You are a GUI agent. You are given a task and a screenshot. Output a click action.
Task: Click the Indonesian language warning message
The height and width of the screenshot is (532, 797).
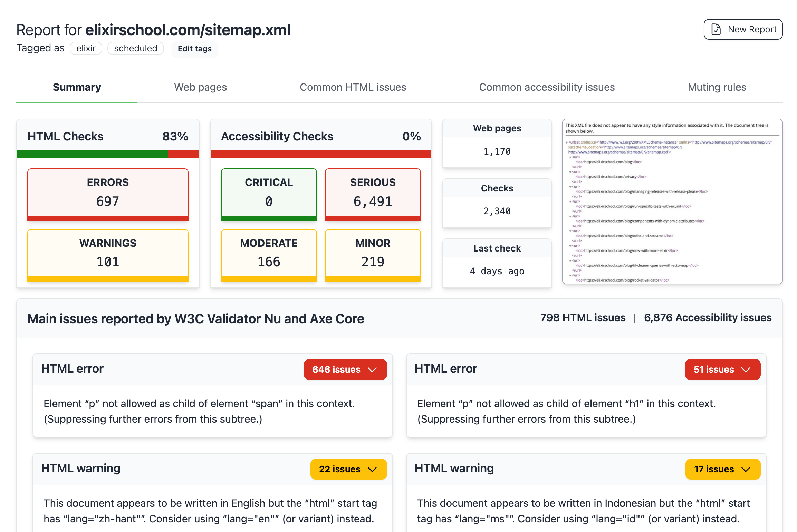[x=584, y=511]
